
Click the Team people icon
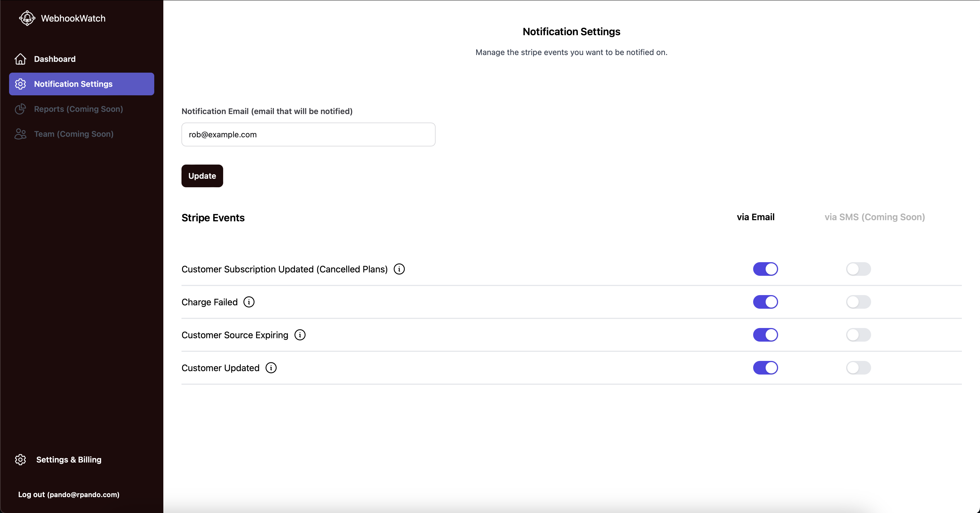[20, 134]
